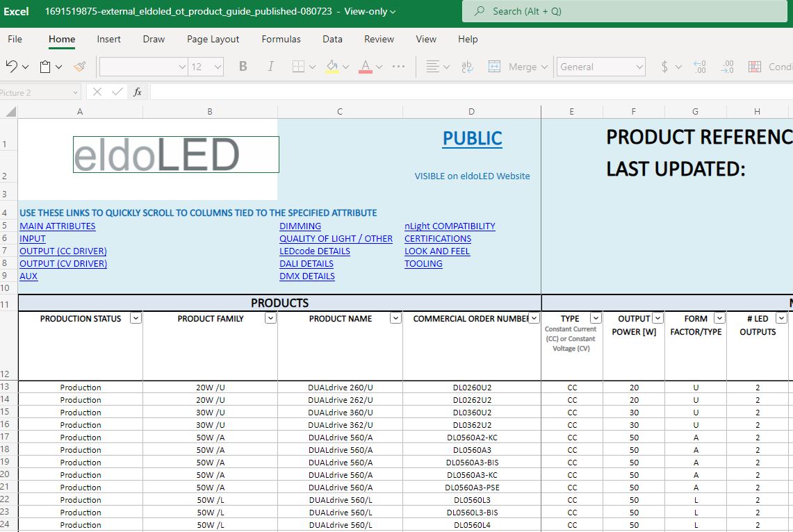Expand the Paste options arrow

(x=58, y=67)
